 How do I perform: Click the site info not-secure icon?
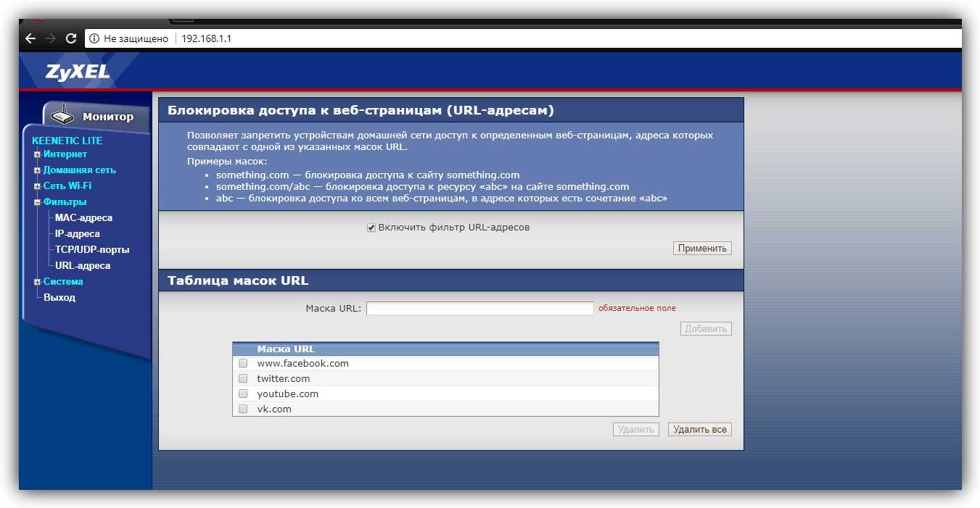(x=94, y=38)
